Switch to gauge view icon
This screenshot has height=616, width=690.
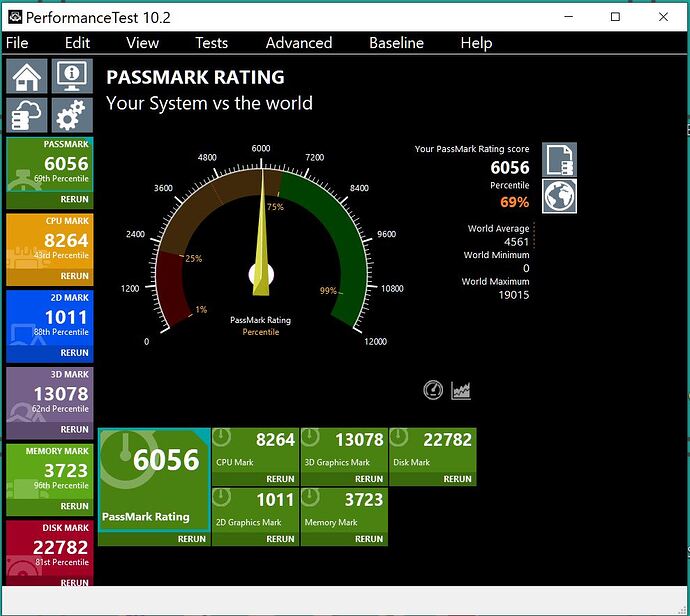tap(433, 390)
